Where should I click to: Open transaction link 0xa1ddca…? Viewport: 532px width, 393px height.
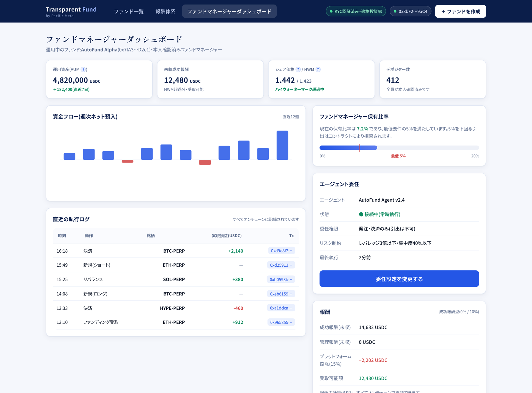[x=281, y=308]
